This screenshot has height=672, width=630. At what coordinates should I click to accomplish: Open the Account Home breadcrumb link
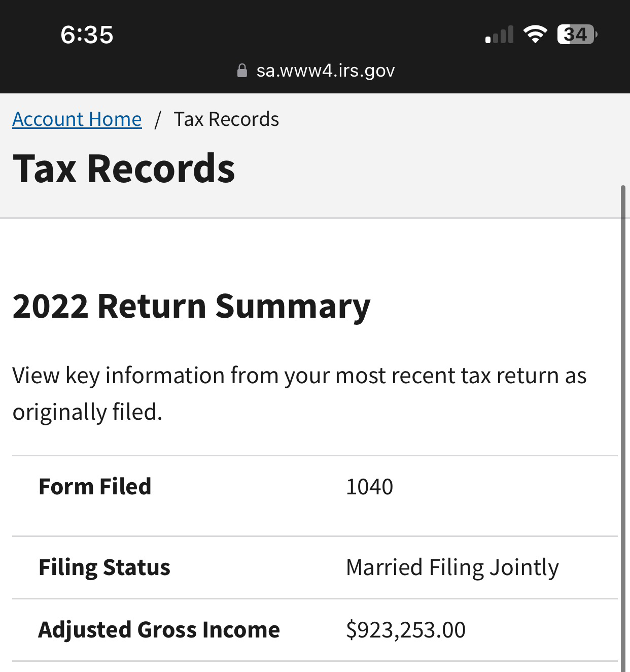(77, 119)
